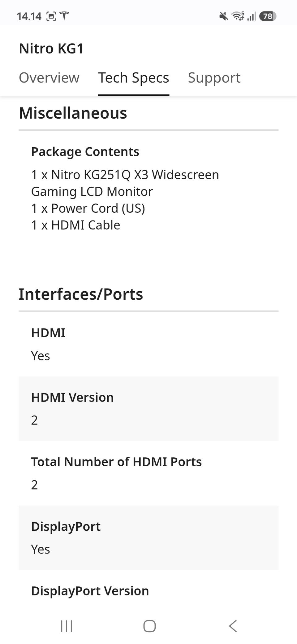Tap the Interfaces/Ports section heading
This screenshot has height=644, width=297.
[x=81, y=294]
